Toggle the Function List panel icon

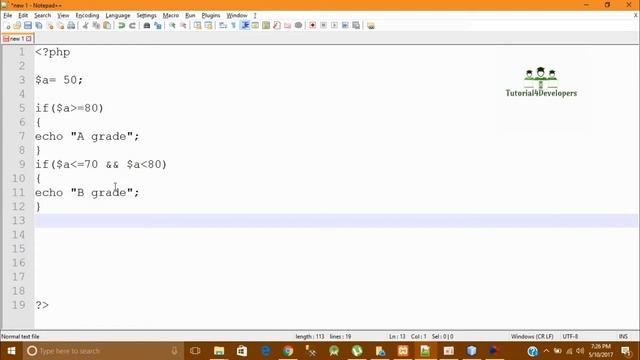[277, 26]
